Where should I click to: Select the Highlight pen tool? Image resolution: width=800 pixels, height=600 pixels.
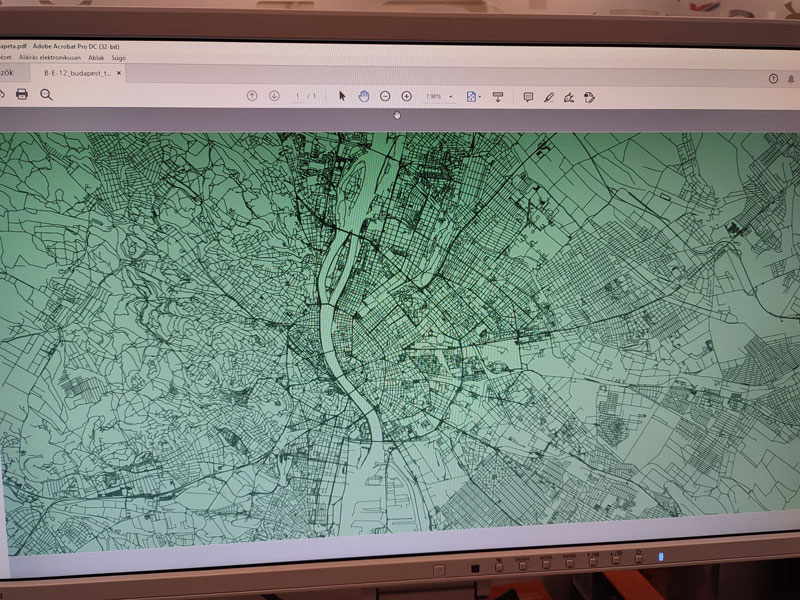[x=549, y=97]
